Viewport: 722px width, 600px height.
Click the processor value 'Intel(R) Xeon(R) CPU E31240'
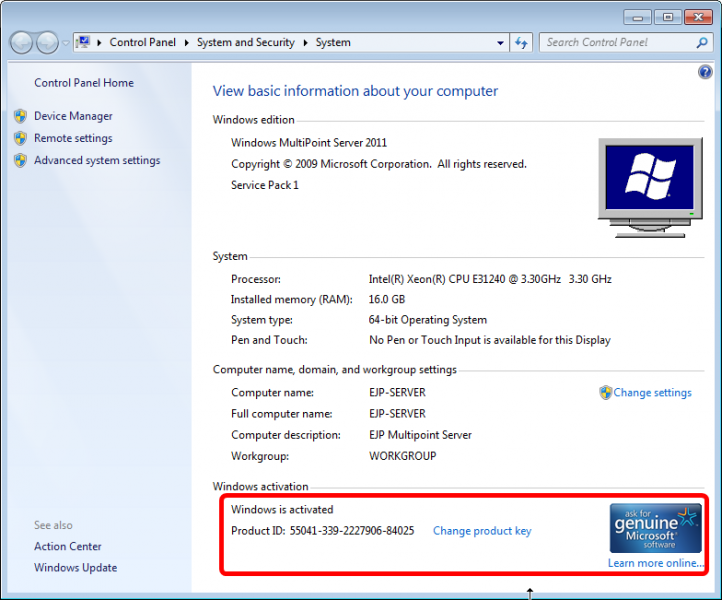(x=437, y=279)
